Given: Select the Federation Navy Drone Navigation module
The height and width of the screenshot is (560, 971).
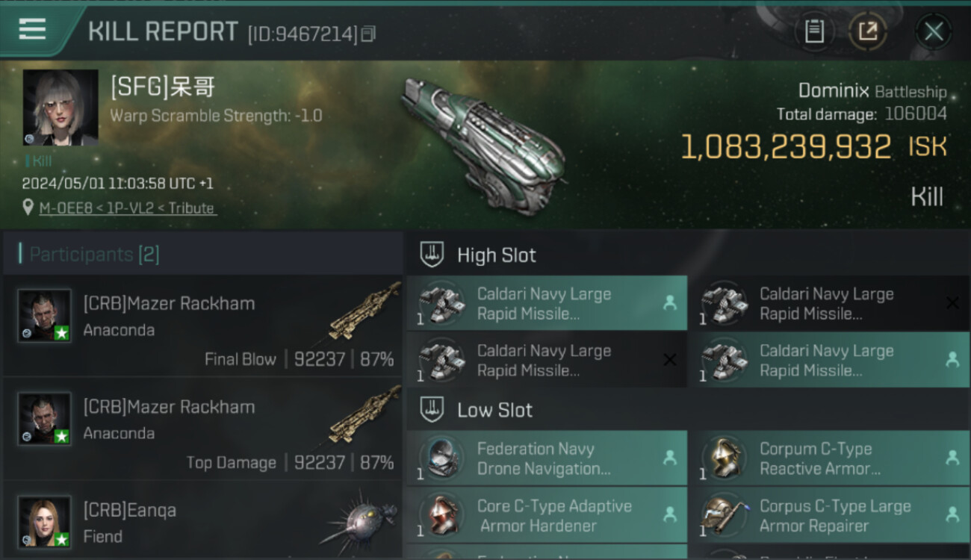Looking at the screenshot, I should (547, 458).
